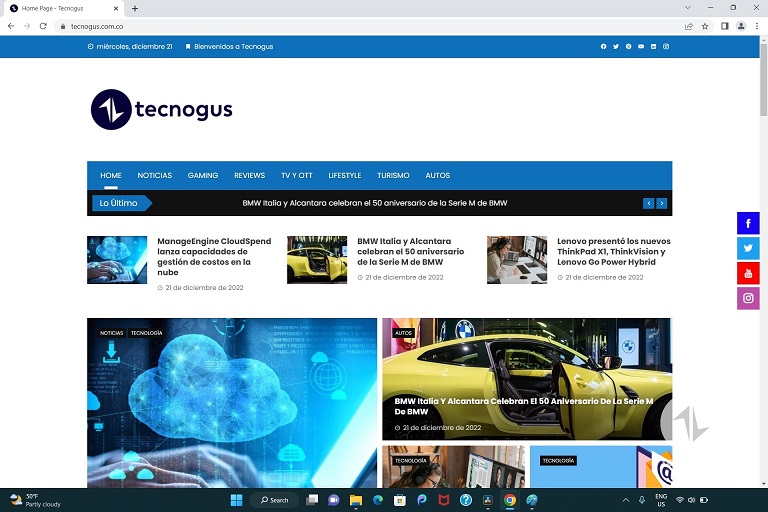Open BMW Italia y Alcantara small article title
768x512 pixels.
click(410, 251)
